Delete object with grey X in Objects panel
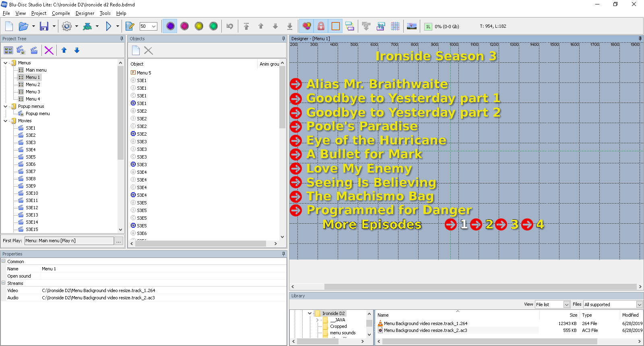 point(149,50)
